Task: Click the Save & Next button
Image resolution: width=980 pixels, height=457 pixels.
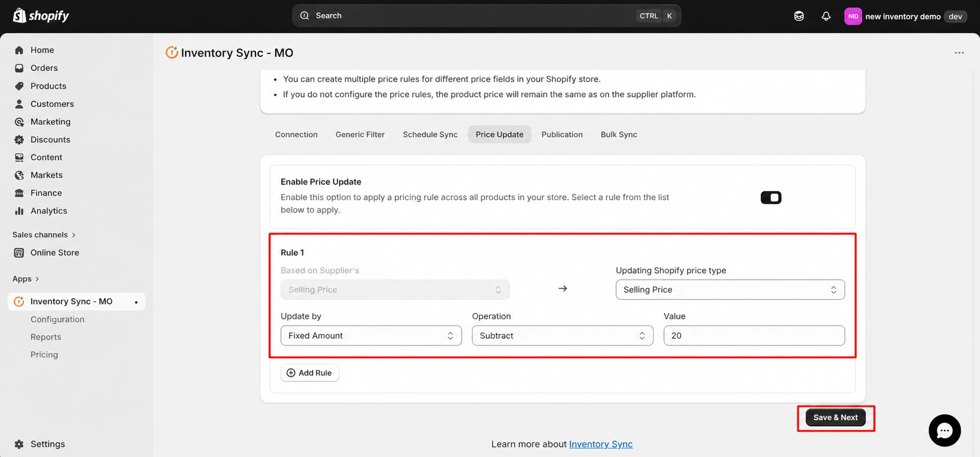Action: pyautogui.click(x=836, y=418)
